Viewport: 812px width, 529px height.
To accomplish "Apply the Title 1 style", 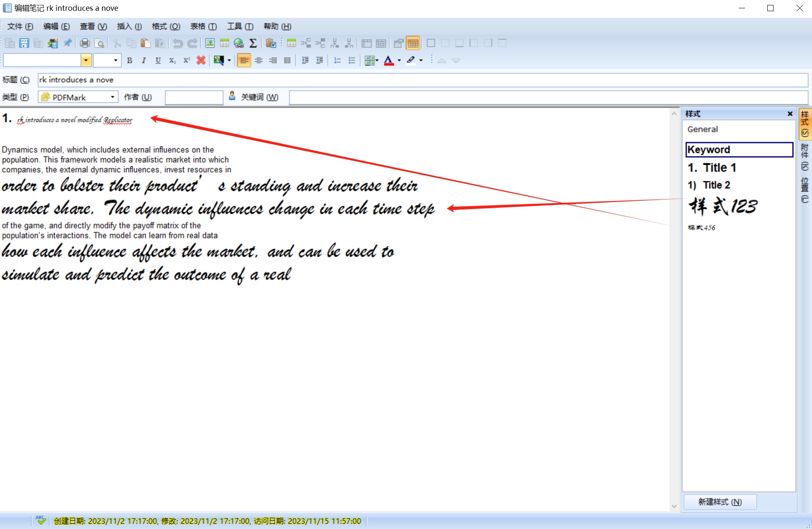I will coord(712,168).
